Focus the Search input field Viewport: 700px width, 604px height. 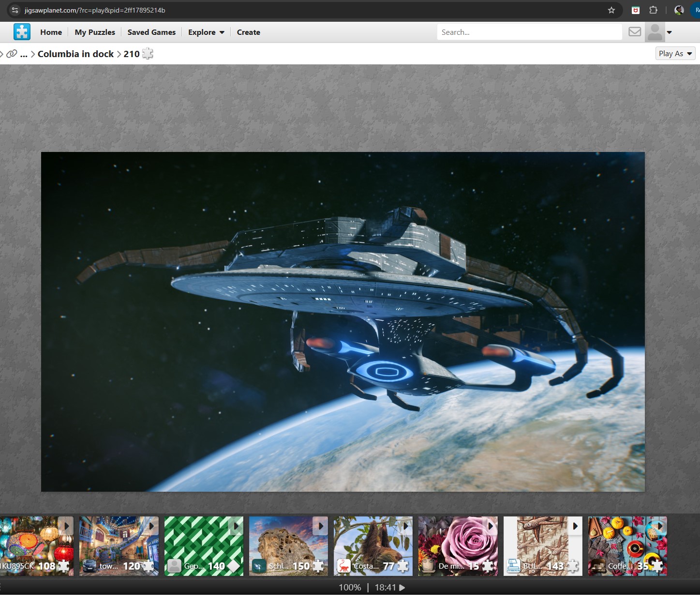[x=529, y=32]
